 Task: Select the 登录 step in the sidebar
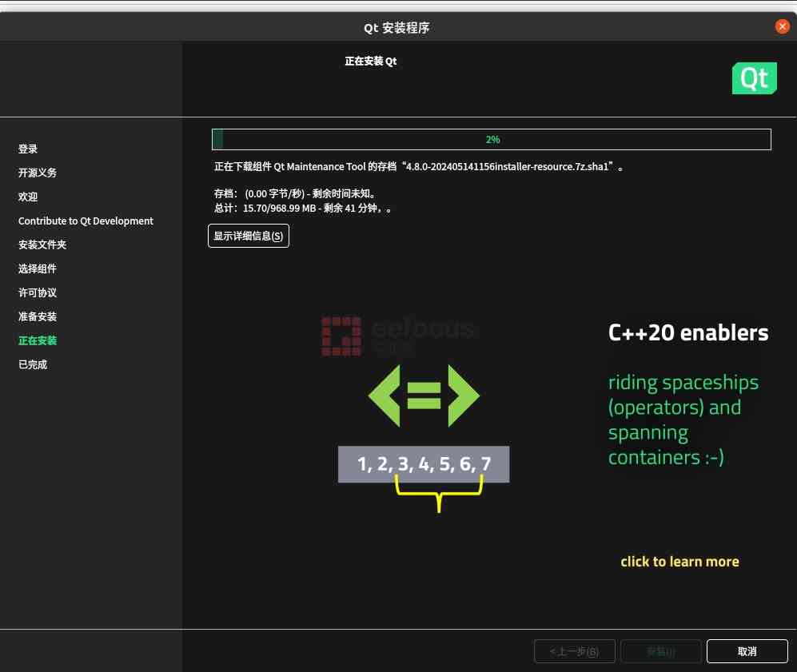tap(28, 149)
